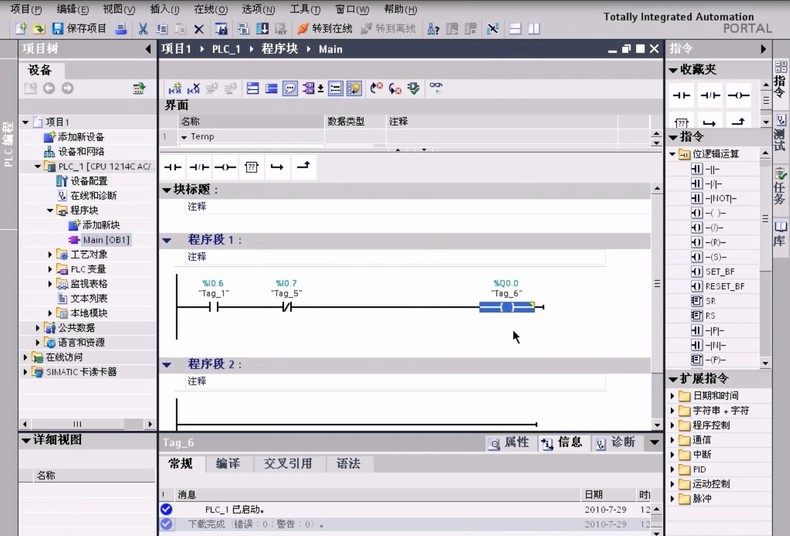Click the Split editor vertically icon
Screen dimensions: 790x536
pos(534,29)
